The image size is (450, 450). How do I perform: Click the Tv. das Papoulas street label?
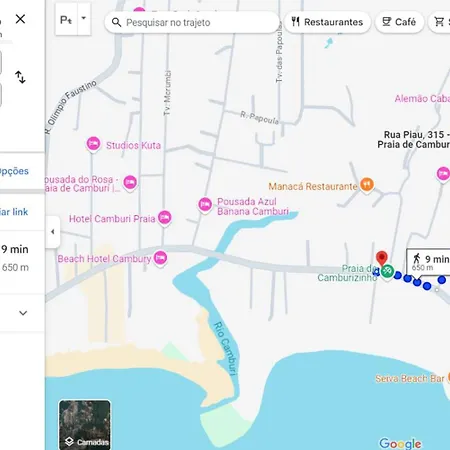(x=279, y=53)
